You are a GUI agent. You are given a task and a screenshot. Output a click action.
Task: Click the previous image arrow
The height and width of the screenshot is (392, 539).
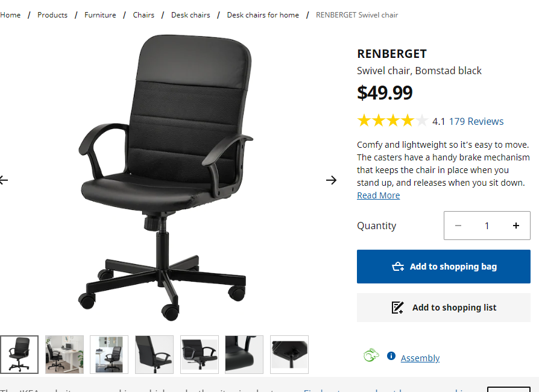[x=4, y=180]
